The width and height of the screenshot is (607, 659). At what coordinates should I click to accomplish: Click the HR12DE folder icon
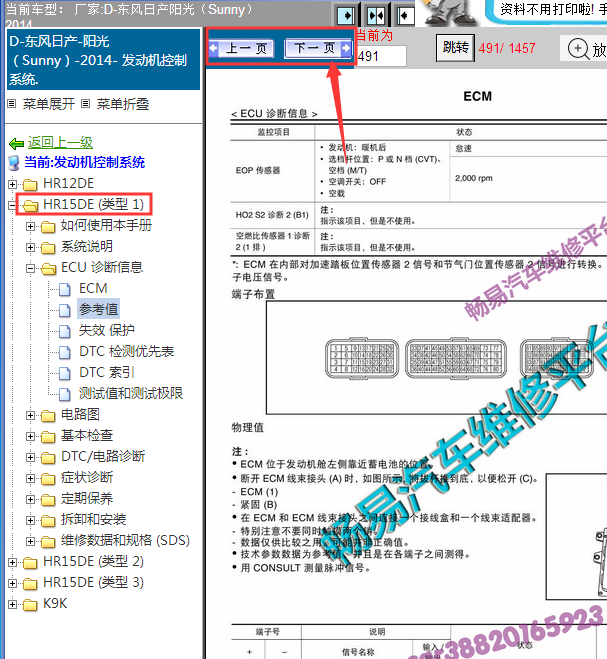click(30, 185)
